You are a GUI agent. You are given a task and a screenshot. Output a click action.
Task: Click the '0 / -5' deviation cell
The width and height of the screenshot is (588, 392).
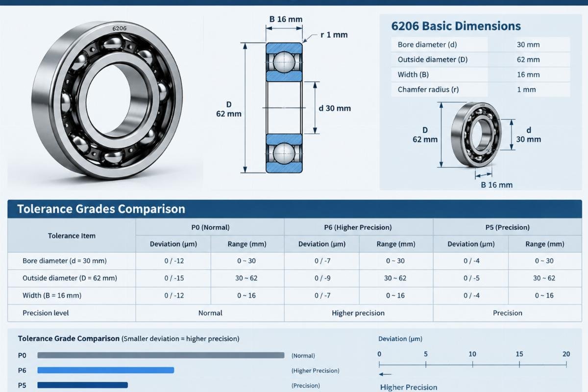(x=471, y=278)
